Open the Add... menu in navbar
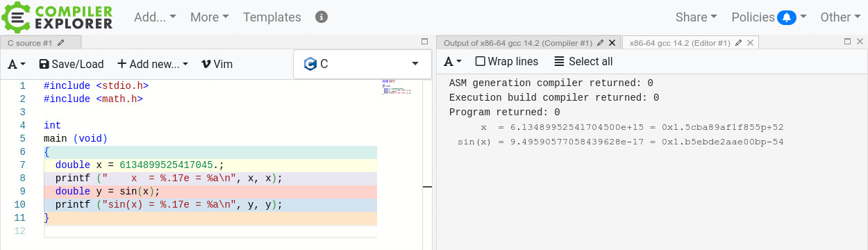 pos(155,17)
